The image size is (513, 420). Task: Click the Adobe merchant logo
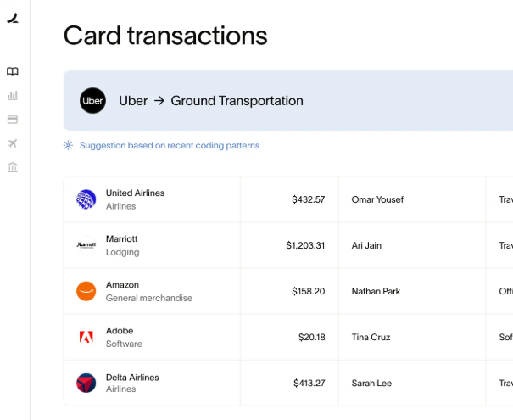(86, 337)
